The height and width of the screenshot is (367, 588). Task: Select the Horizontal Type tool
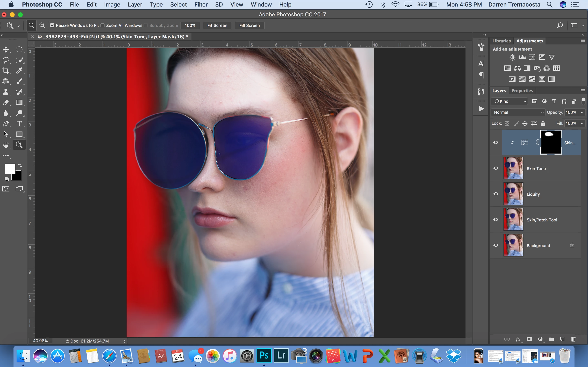tap(19, 124)
